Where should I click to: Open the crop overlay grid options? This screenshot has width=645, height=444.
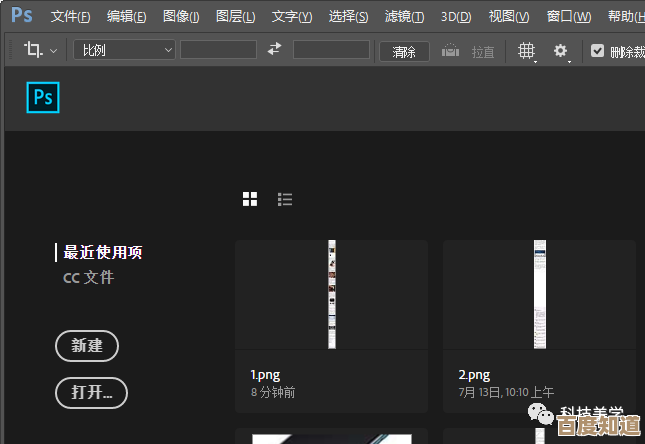pos(527,51)
